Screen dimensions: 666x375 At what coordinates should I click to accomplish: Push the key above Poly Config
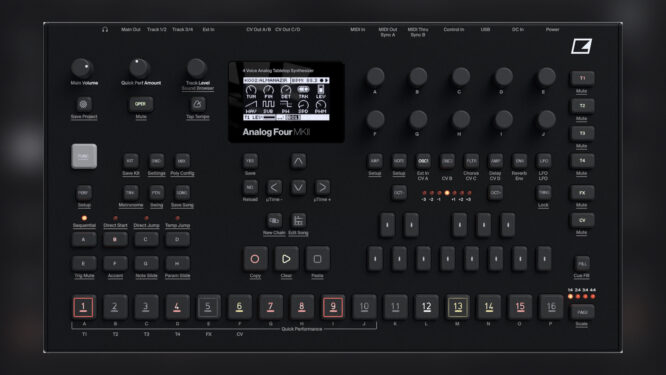[182, 161]
